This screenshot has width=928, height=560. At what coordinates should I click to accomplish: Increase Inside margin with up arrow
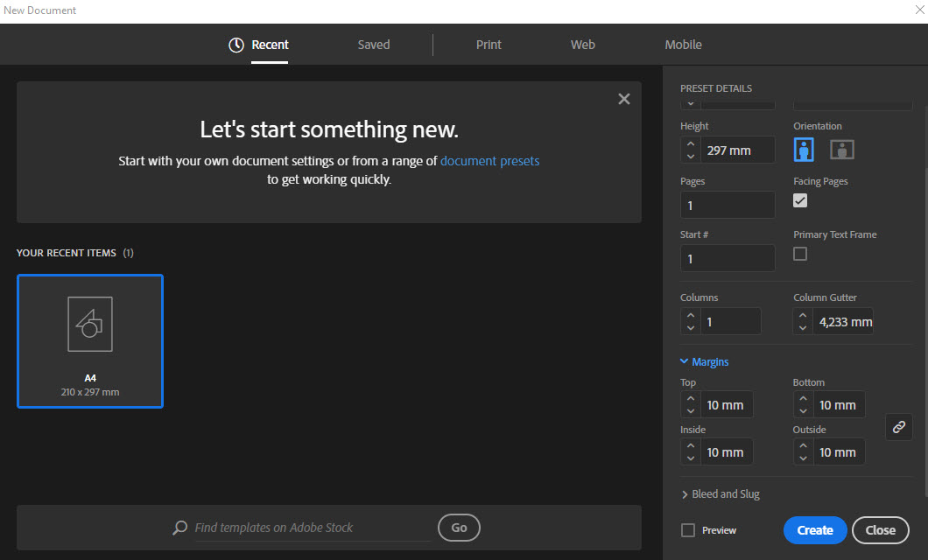691,445
